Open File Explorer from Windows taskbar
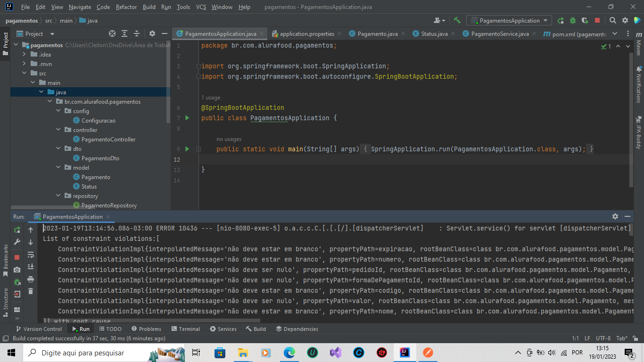The width and height of the screenshot is (644, 362). [243, 353]
